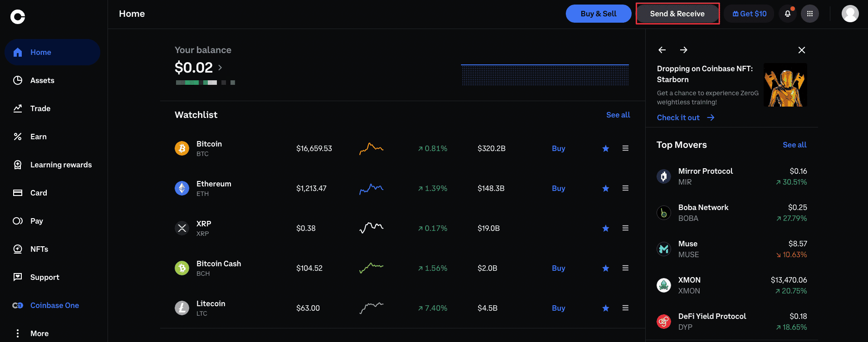This screenshot has height=342, width=868.
Task: Unstar Bitcoin Cash from watchlist
Action: click(606, 268)
